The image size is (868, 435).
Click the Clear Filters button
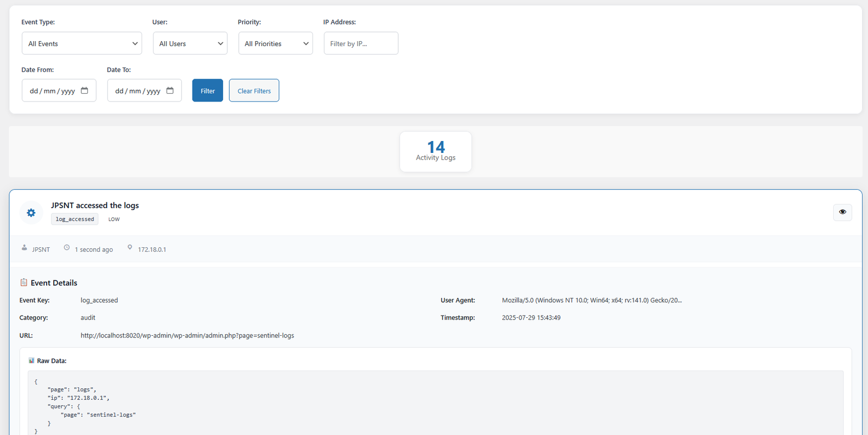click(x=254, y=91)
